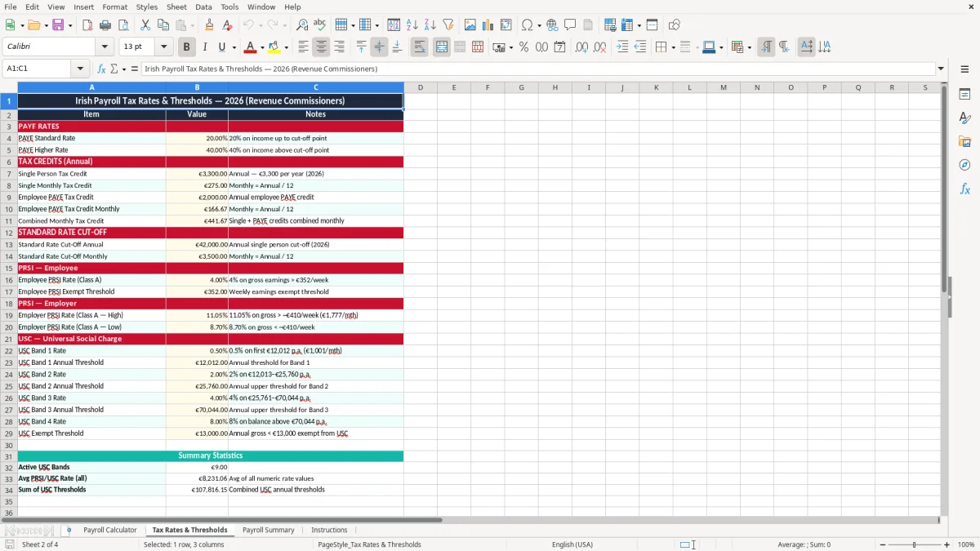Open Find & Replace icon
This screenshot has width=980, height=551.
click(x=302, y=25)
